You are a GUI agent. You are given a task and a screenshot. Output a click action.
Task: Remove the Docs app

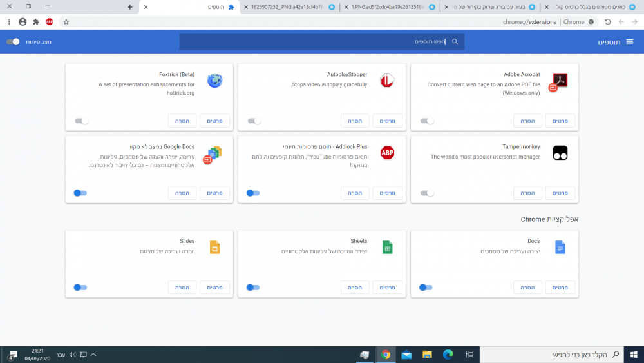(527, 288)
